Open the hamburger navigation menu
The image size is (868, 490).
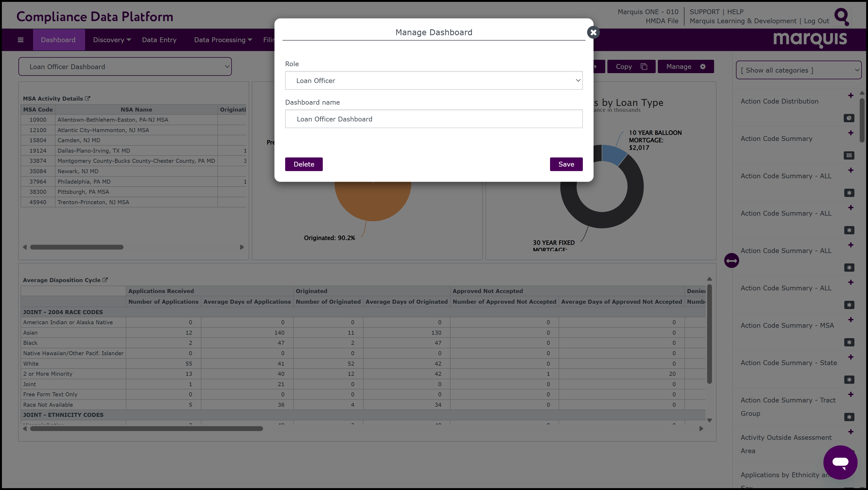21,40
